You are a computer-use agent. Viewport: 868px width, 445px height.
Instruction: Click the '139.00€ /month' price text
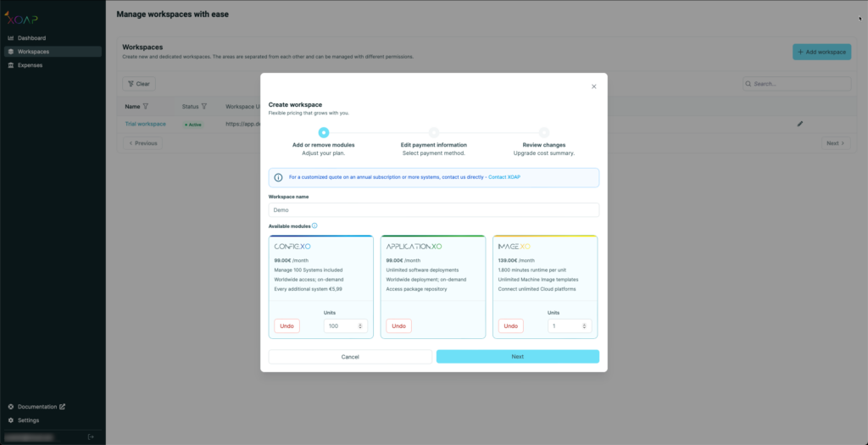point(516,260)
